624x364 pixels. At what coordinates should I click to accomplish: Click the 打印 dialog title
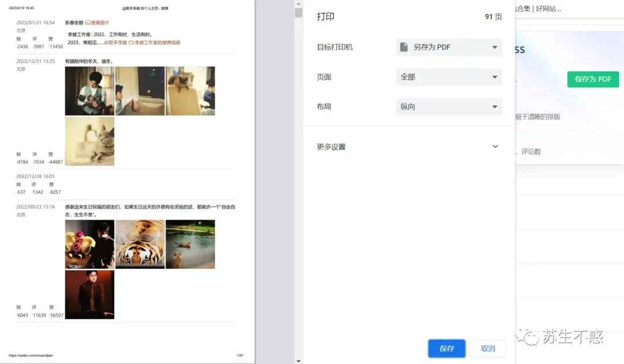point(325,17)
